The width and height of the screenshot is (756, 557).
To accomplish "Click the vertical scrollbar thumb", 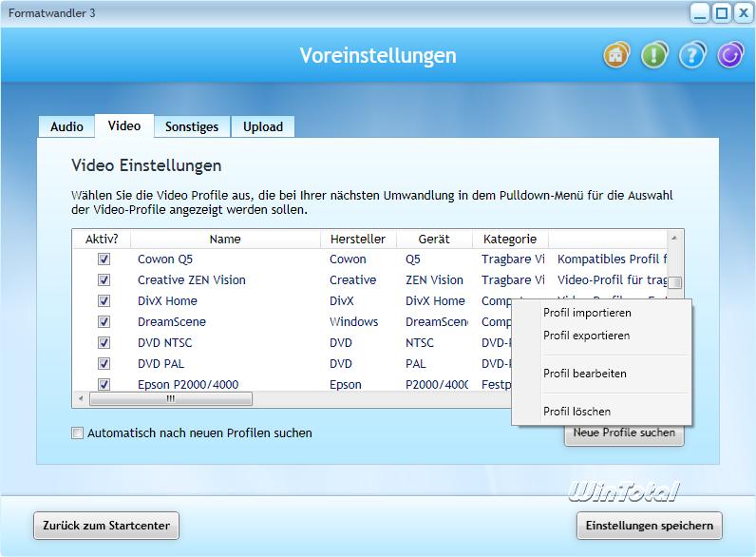I will tap(674, 283).
